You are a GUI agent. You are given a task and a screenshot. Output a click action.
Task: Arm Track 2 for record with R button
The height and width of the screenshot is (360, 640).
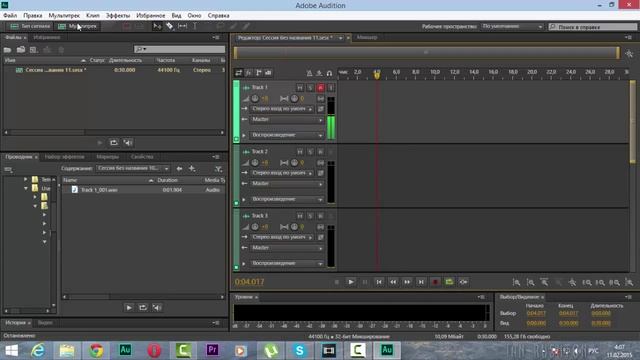(320, 152)
